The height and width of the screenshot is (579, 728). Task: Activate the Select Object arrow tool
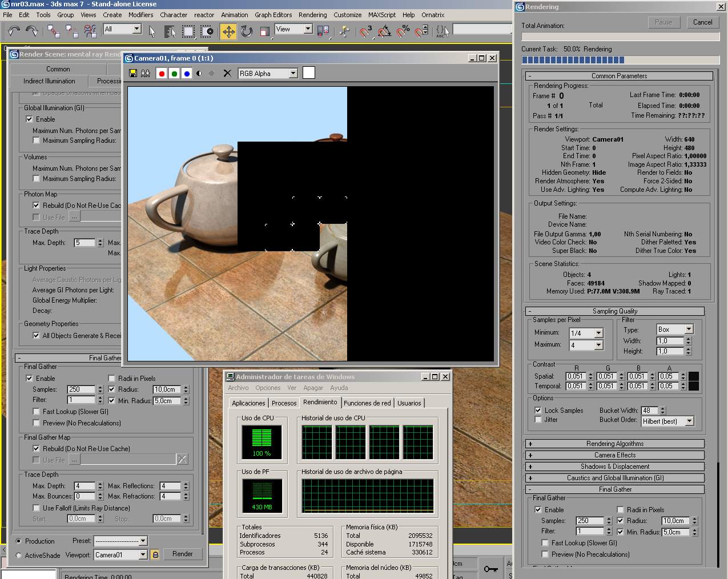click(152, 31)
